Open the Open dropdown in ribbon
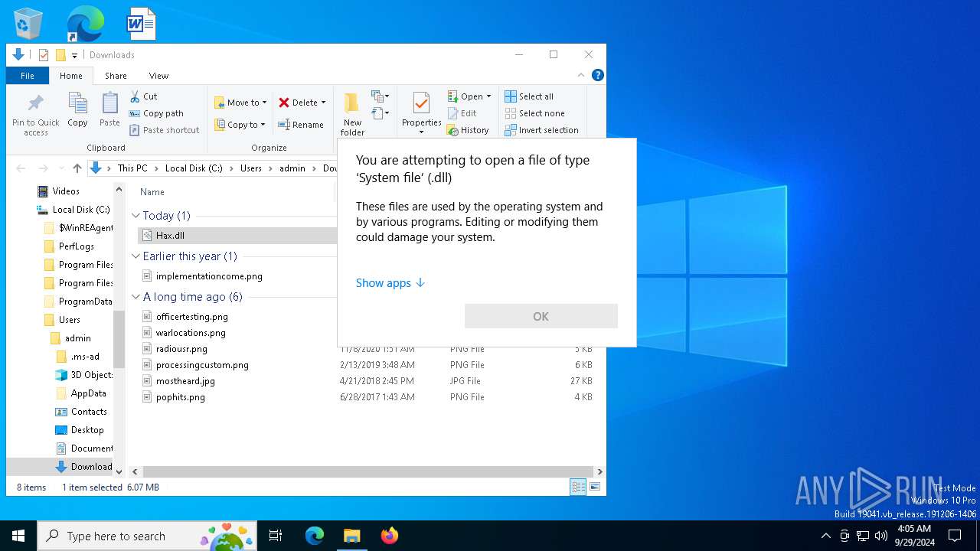 pyautogui.click(x=469, y=96)
